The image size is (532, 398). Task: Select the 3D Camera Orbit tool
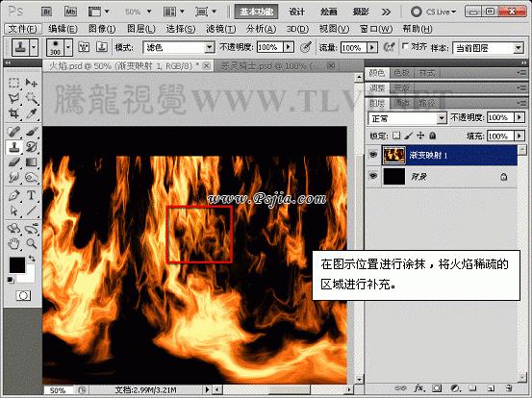click(x=31, y=229)
